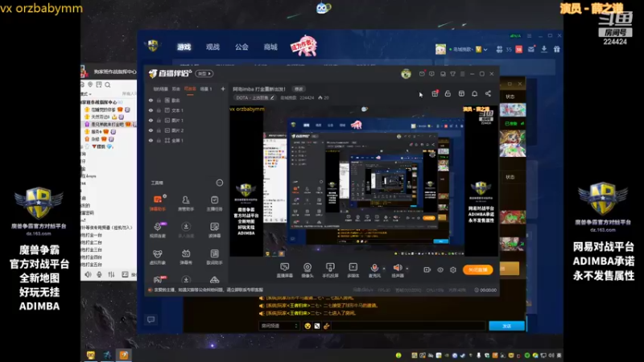Image resolution: width=644 pixels, height=362 pixels.
Task: Add a 手机投屏 phone screen source
Action: 330,270
